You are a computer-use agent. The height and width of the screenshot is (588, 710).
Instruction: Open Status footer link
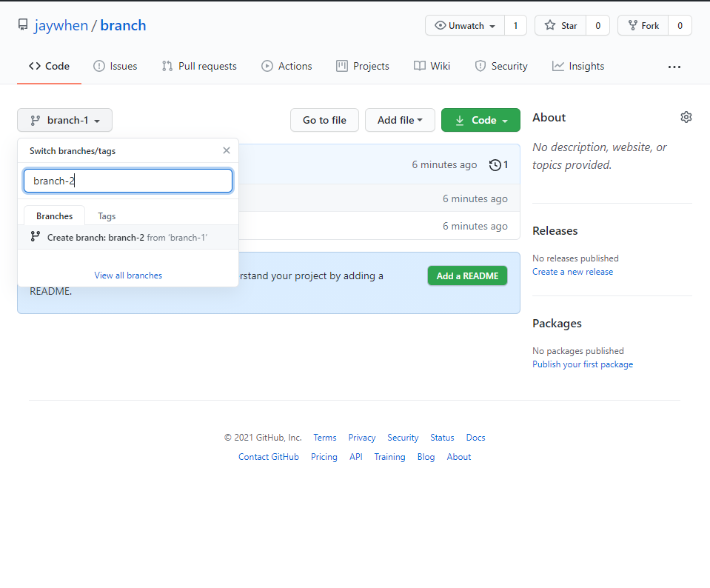click(442, 438)
